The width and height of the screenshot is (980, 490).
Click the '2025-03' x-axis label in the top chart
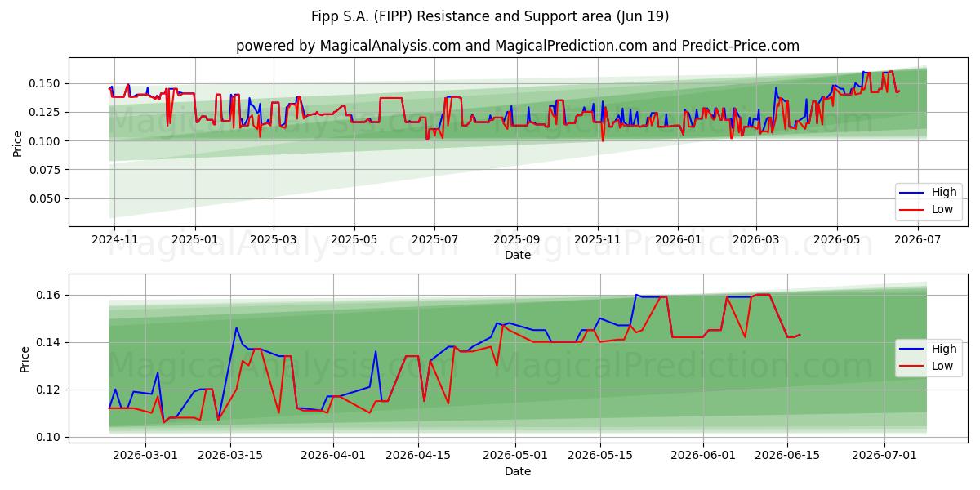click(x=274, y=239)
